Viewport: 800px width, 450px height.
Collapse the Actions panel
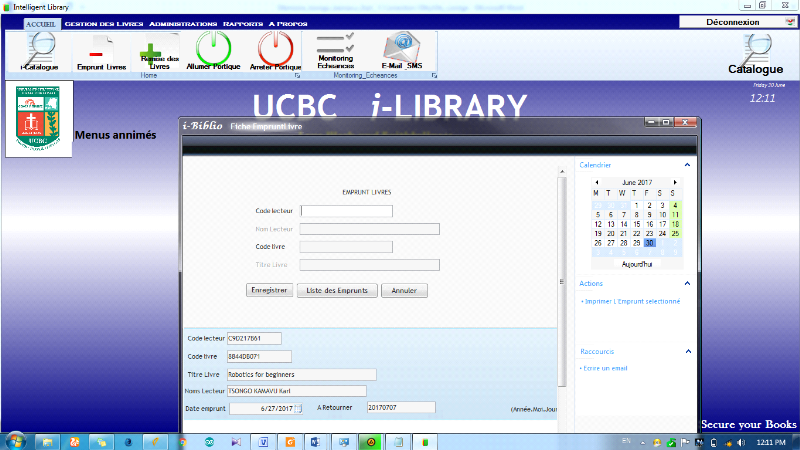point(687,283)
